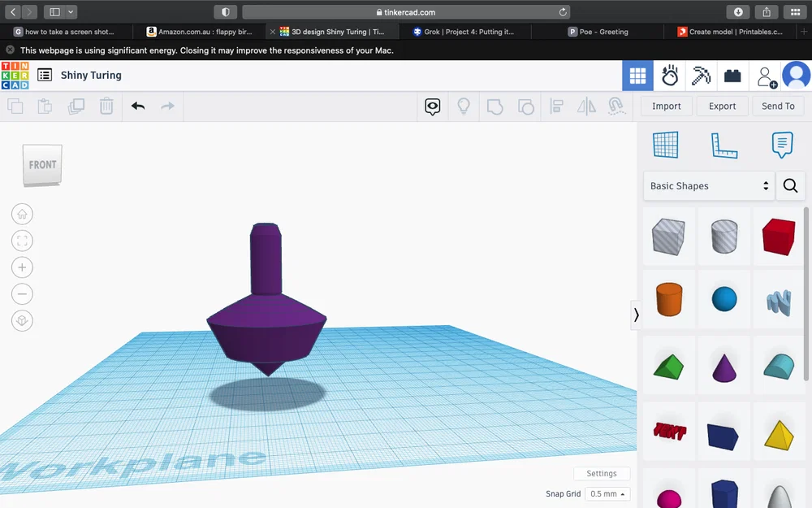The height and width of the screenshot is (508, 812).
Task: Switch to the Amazon.com.au tab
Action: (200, 32)
